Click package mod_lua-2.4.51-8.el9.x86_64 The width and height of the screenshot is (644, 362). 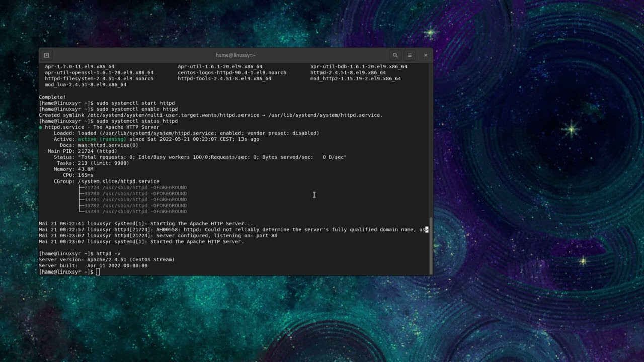[86, 85]
